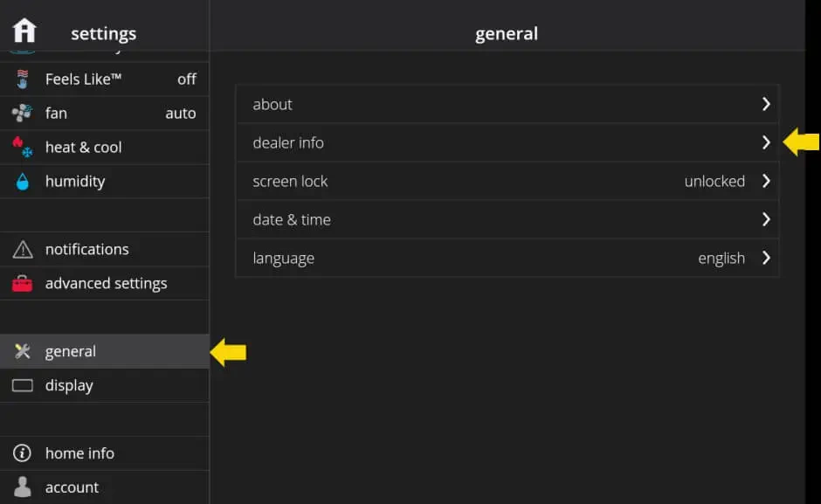Open heat & cool flame snowflake icon
The width and height of the screenshot is (821, 504).
pyautogui.click(x=23, y=147)
